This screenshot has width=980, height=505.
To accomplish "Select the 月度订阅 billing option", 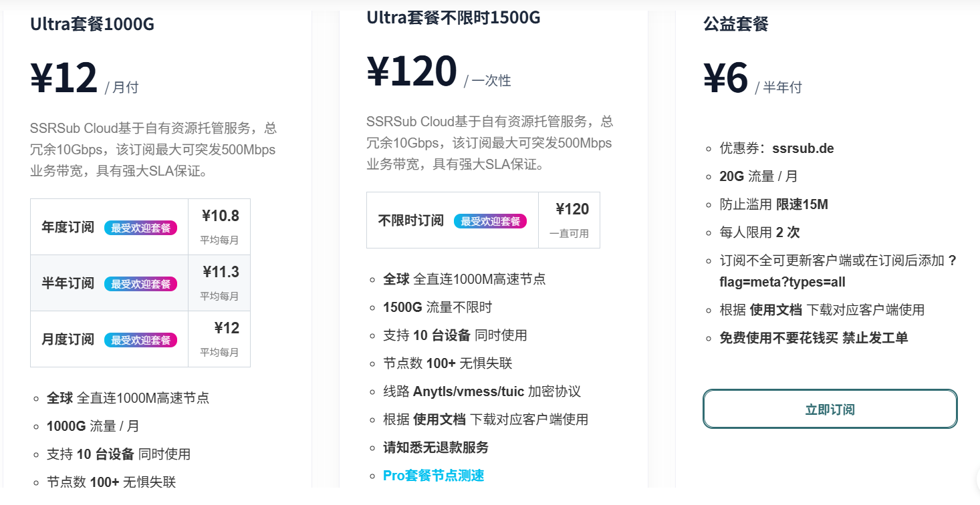I will pyautogui.click(x=68, y=339).
